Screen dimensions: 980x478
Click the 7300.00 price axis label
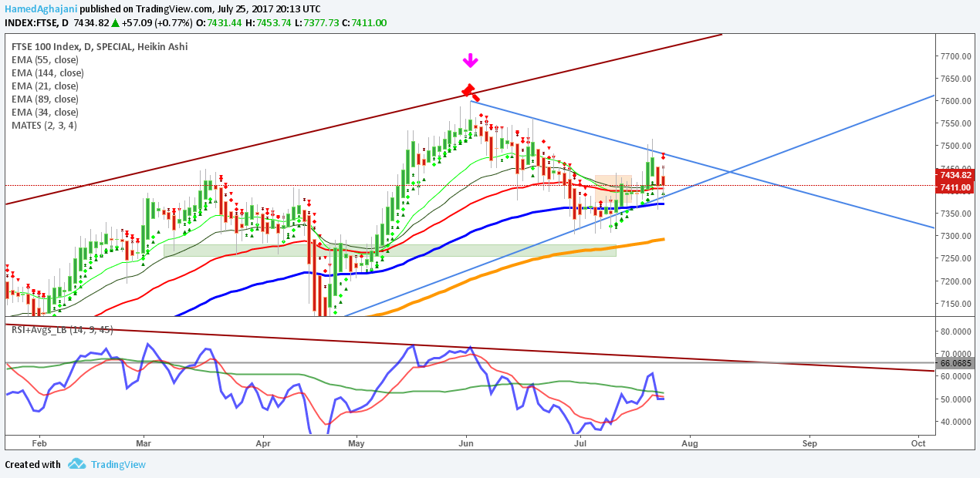click(955, 236)
